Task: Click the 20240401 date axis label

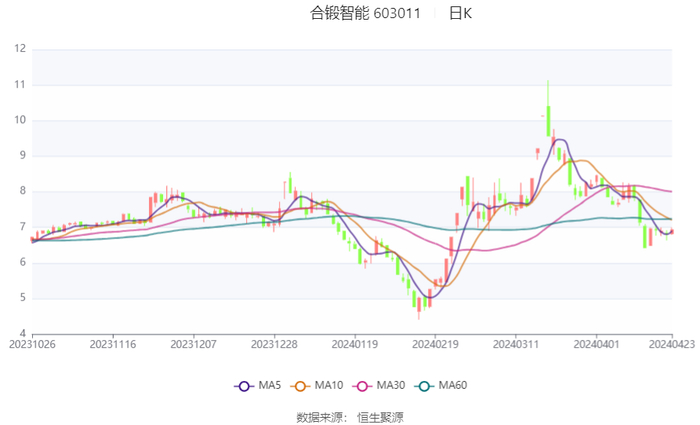Action: pos(595,343)
